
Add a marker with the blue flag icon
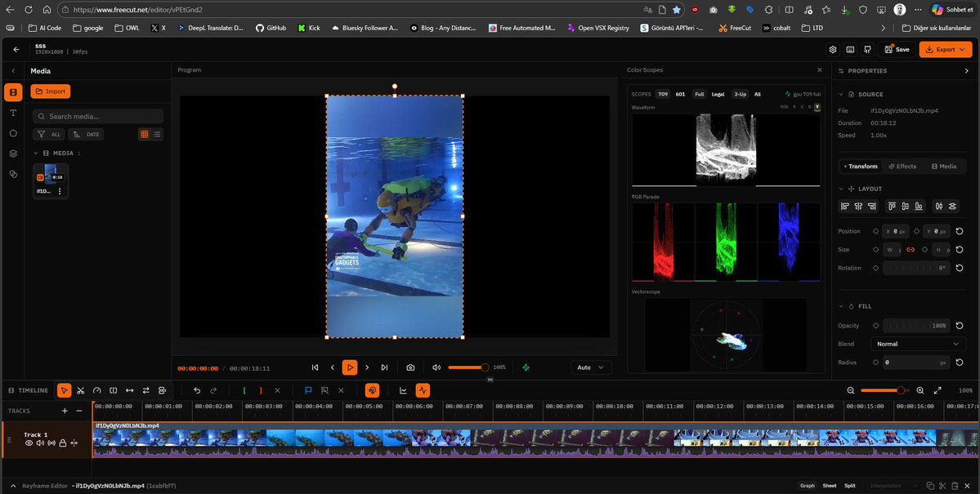308,390
